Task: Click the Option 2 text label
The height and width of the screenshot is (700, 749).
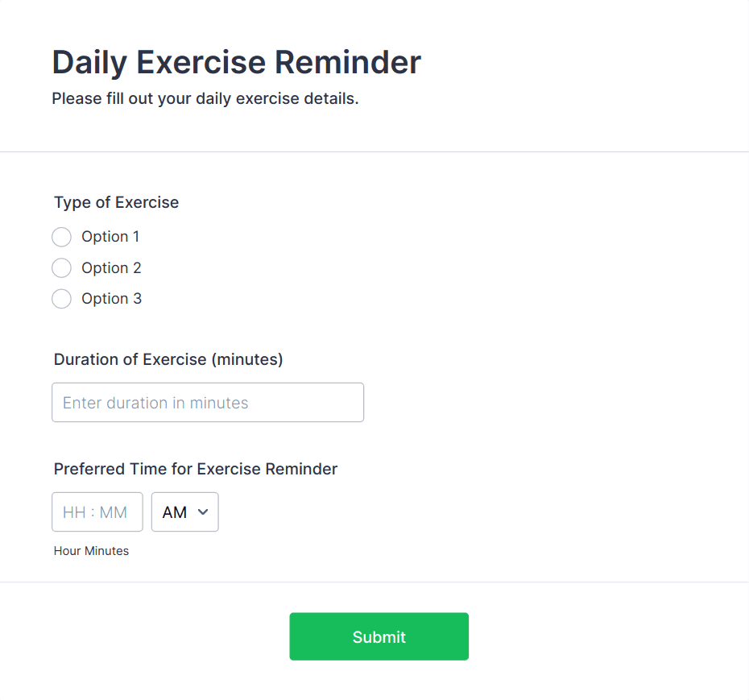Action: pos(111,267)
